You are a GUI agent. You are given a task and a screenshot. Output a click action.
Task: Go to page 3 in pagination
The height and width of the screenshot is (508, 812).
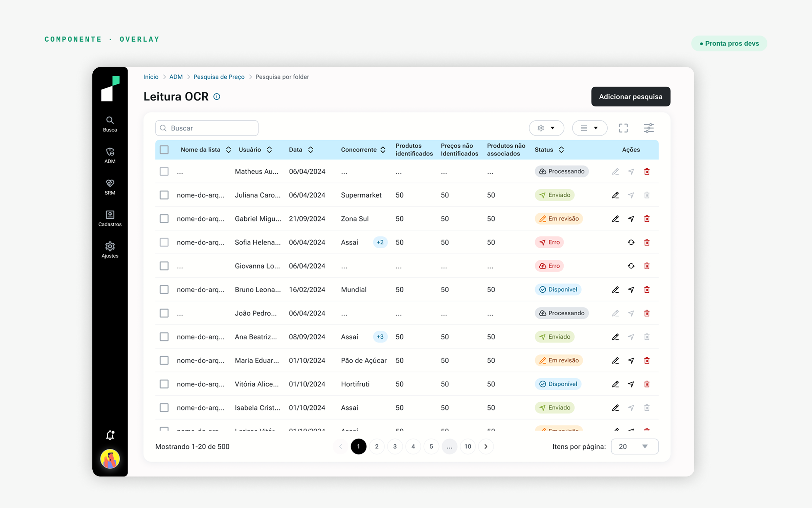tap(395, 446)
